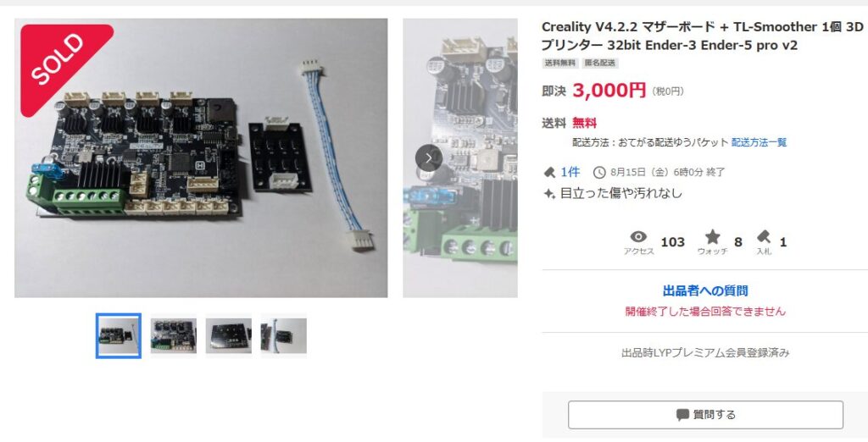This screenshot has height=442, width=868.
Task: Click the main motherboard product image
Action: click(201, 158)
